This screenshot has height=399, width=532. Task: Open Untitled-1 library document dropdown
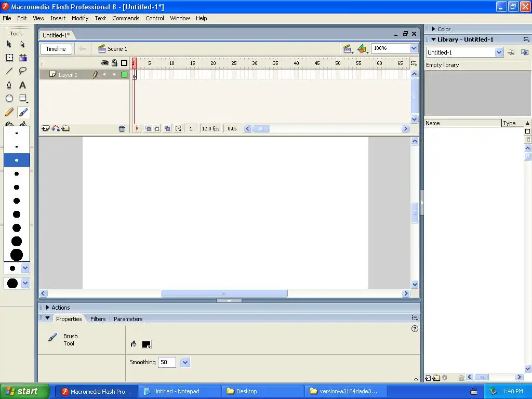click(x=498, y=52)
